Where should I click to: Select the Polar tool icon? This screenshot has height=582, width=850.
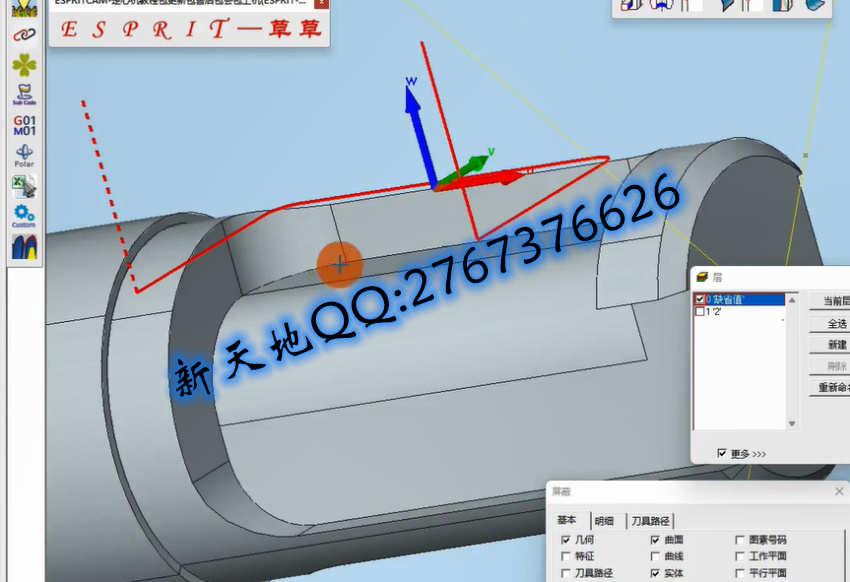pyautogui.click(x=23, y=155)
